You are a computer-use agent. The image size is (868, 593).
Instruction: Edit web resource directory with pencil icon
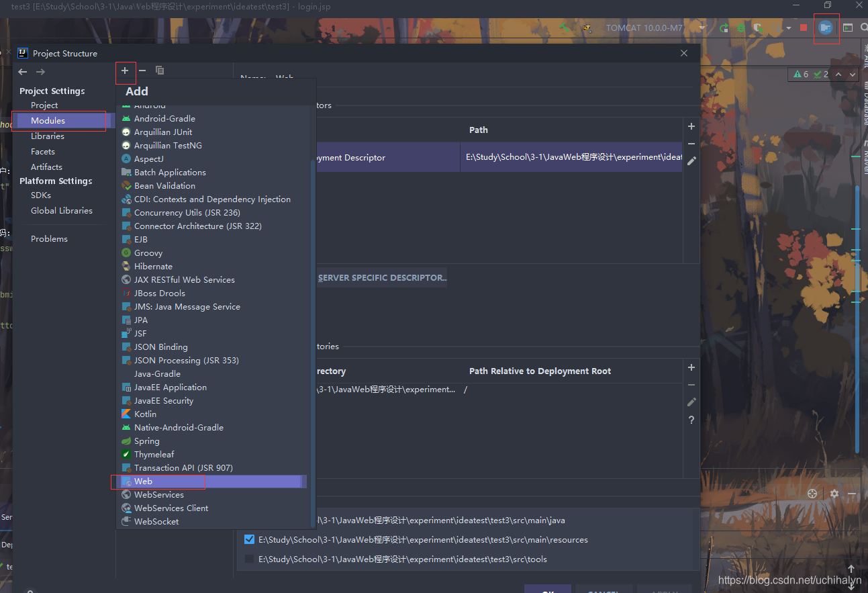[x=691, y=402]
